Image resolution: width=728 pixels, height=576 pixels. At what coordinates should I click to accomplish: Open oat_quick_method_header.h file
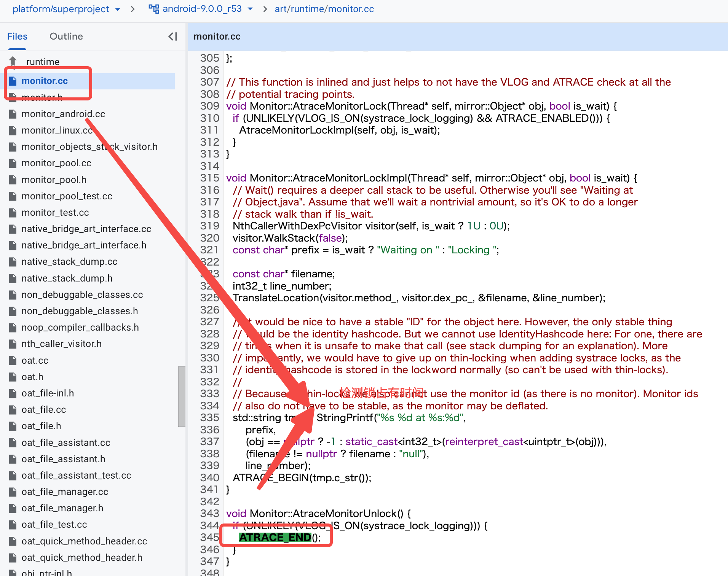click(82, 557)
